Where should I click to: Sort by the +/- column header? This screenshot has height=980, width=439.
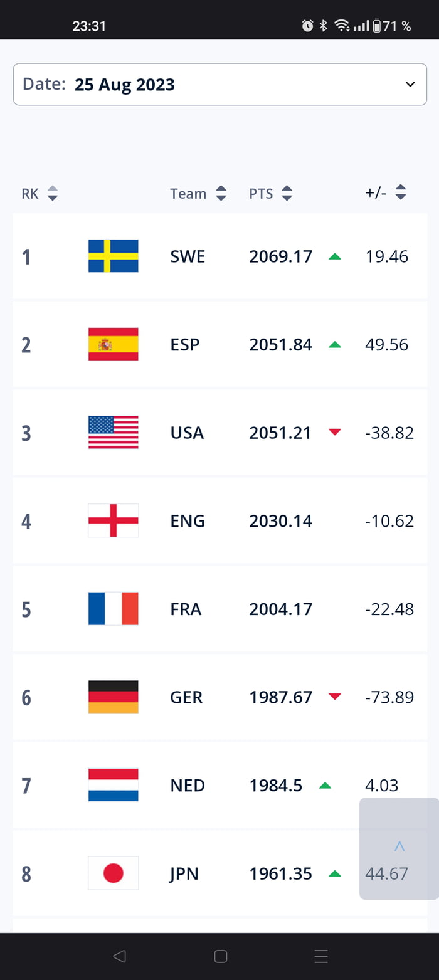[400, 193]
